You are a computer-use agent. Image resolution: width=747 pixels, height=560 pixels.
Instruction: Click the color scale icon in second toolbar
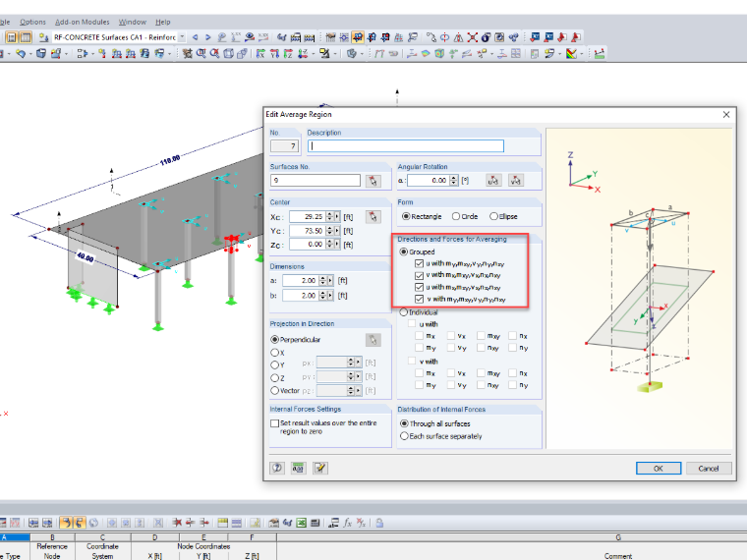(572, 54)
